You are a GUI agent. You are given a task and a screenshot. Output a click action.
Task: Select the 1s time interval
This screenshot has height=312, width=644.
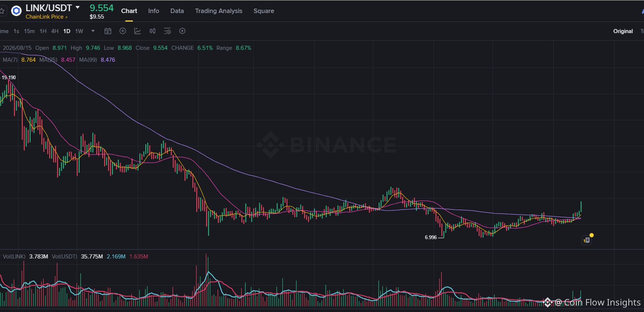click(x=16, y=31)
